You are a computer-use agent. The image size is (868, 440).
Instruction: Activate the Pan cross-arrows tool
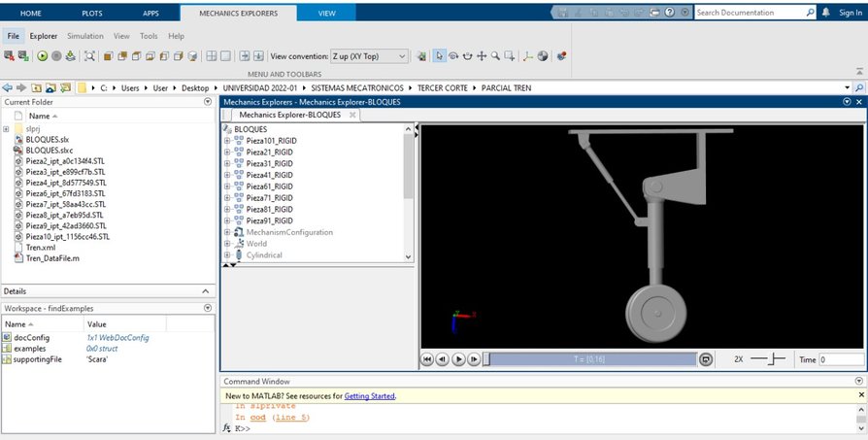[482, 56]
